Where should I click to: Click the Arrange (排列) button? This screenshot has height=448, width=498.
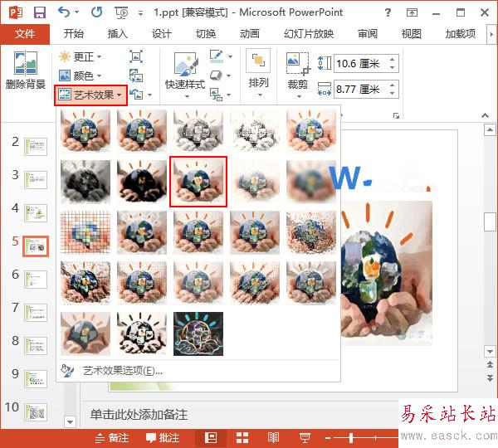[x=258, y=73]
